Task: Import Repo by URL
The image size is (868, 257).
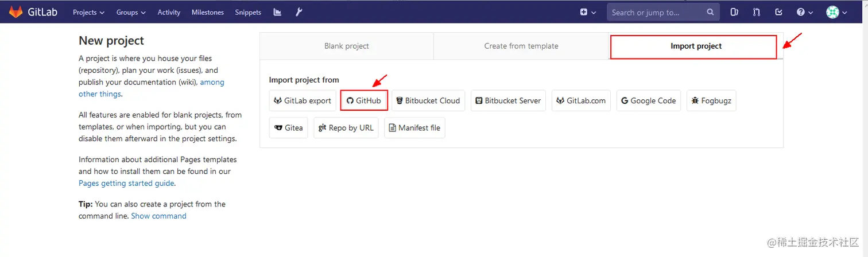Action: (x=346, y=128)
